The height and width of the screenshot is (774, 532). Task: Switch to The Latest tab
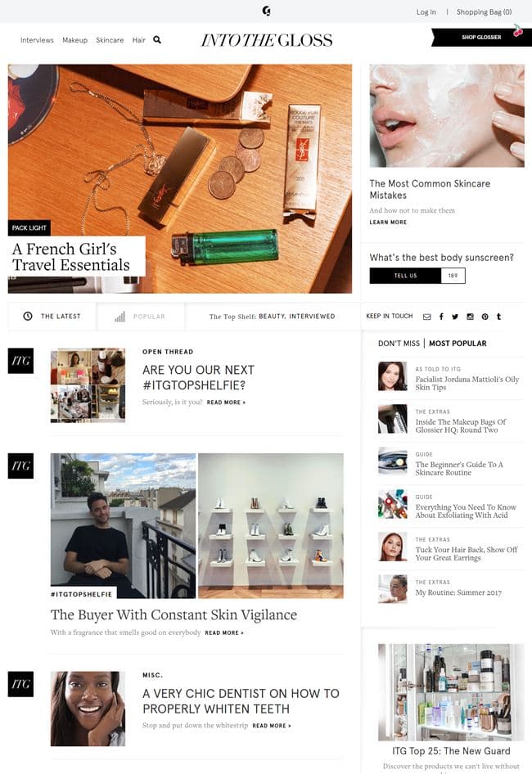(52, 317)
